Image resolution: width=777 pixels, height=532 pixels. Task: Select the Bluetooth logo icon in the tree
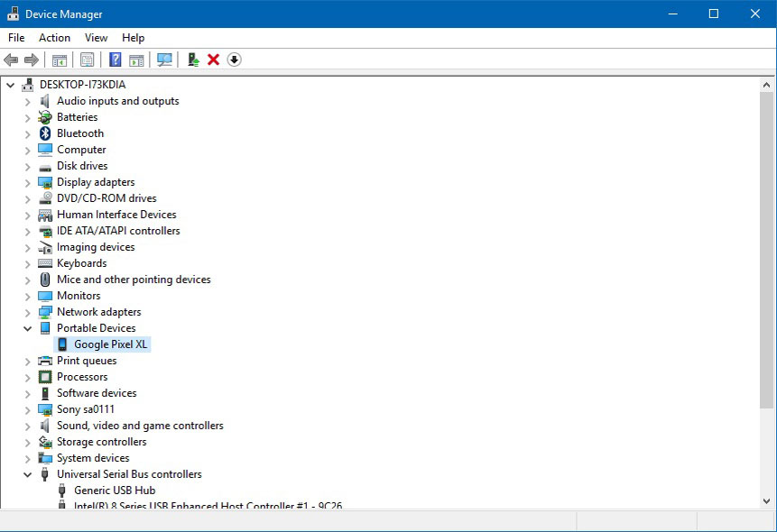(x=45, y=133)
